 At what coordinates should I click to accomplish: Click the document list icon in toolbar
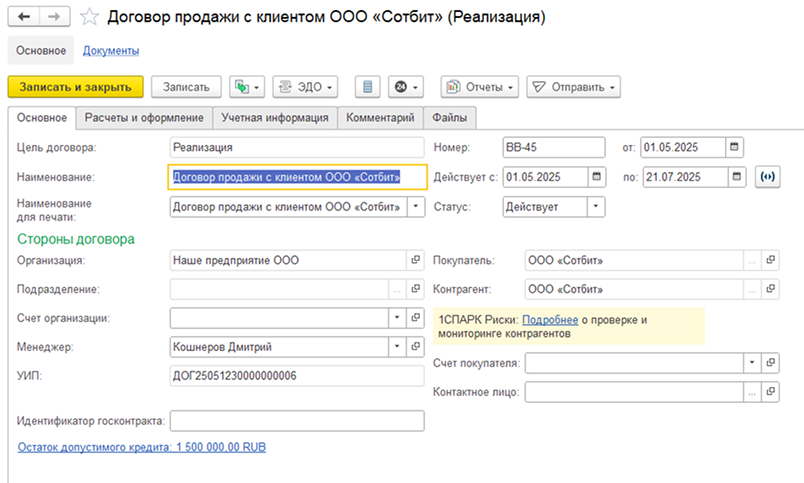(369, 87)
